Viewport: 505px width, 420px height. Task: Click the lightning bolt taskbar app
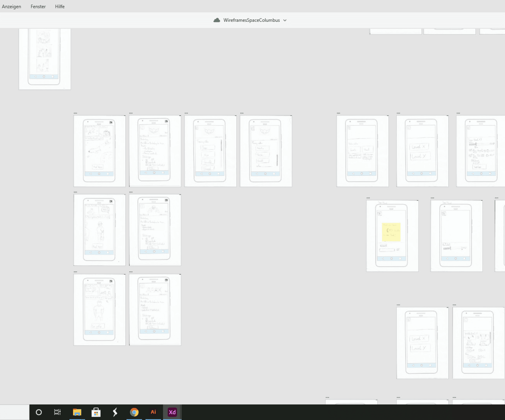coord(115,412)
